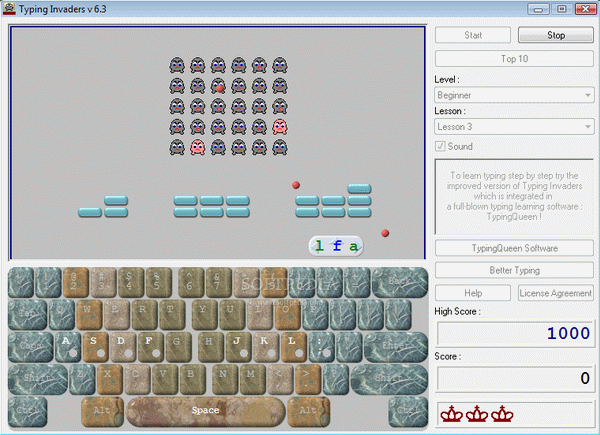600x435 pixels.
Task: Click the Enter key on virtual keyboard
Action: 396,347
